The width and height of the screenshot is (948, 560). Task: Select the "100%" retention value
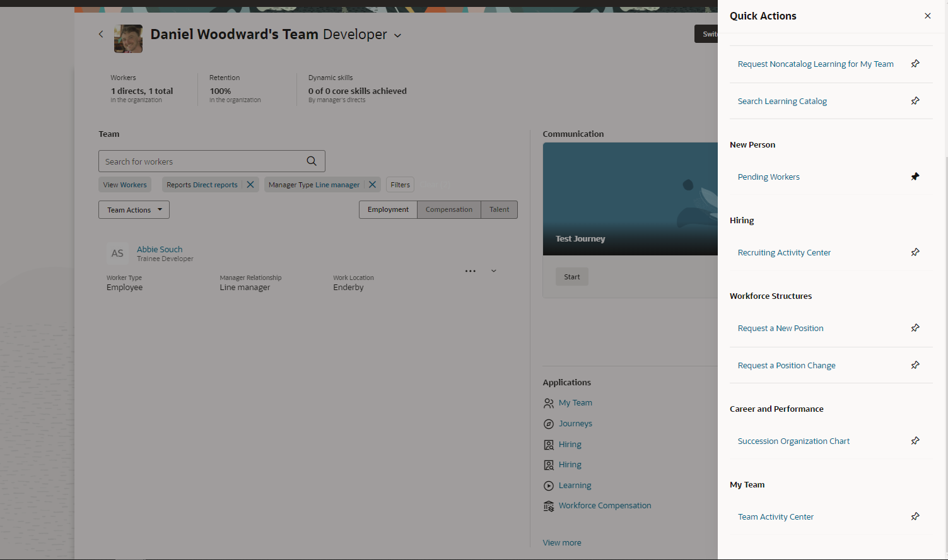[220, 91]
